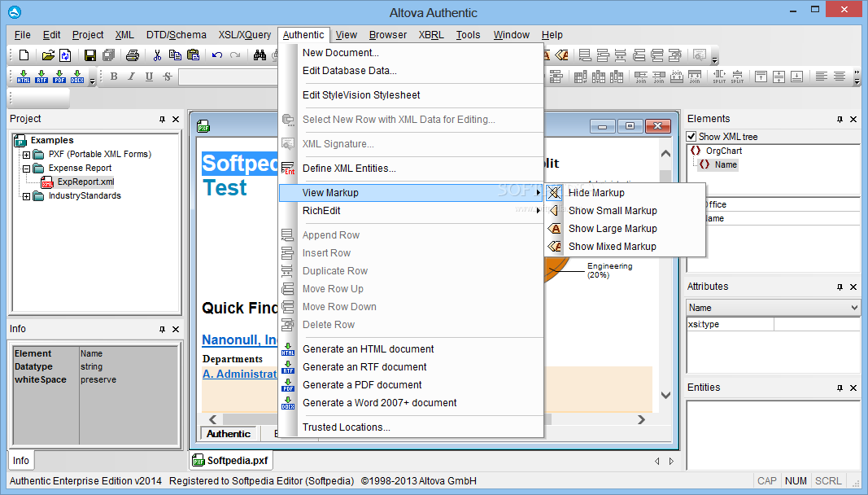This screenshot has width=868, height=495.
Task: Click the Undo arrow icon
Action: pyautogui.click(x=217, y=55)
